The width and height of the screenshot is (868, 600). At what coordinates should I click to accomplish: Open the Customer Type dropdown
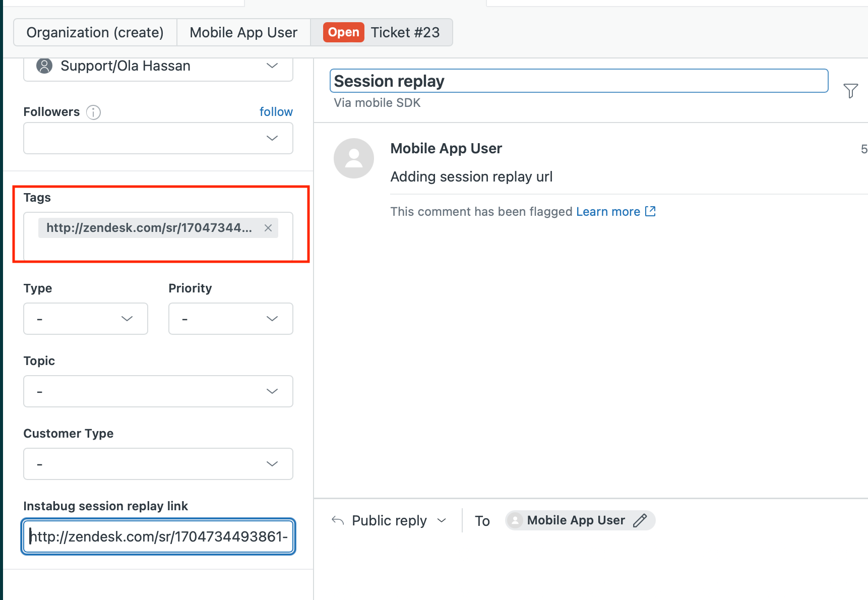(158, 464)
